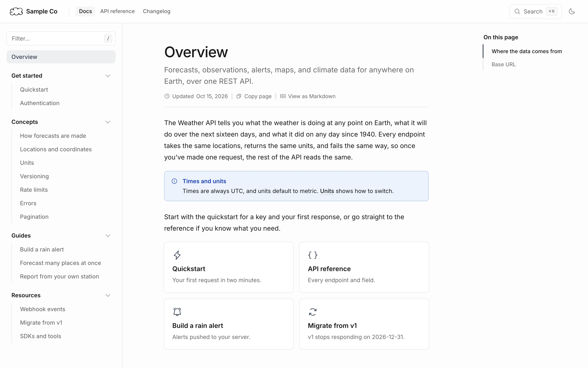Viewport: 588px width, 368px height.
Task: Collapse the Concepts section chevron
Action: 108,122
